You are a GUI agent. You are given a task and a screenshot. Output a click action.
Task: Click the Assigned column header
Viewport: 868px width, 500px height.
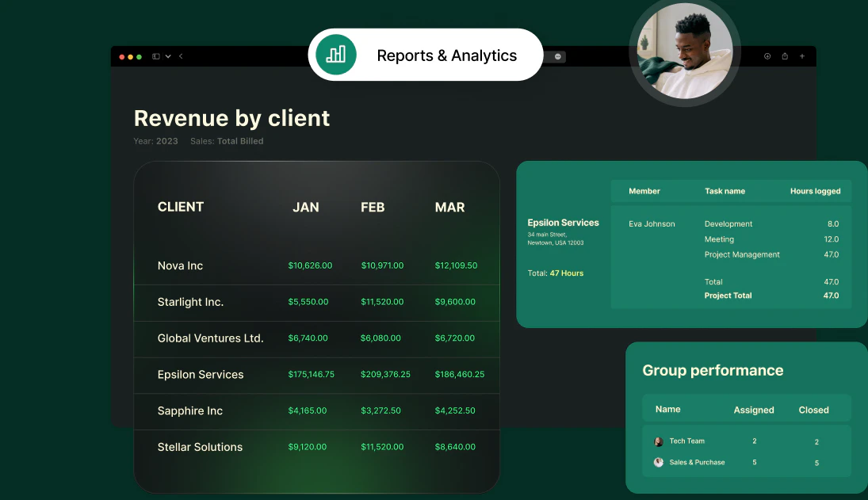point(754,410)
